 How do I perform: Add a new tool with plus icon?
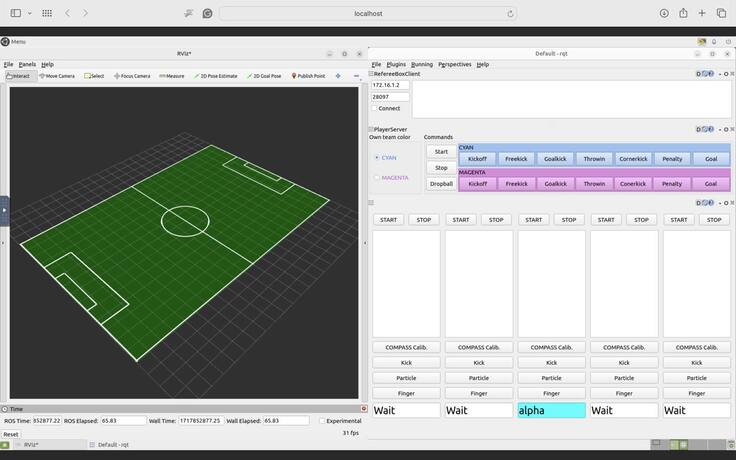(x=338, y=76)
